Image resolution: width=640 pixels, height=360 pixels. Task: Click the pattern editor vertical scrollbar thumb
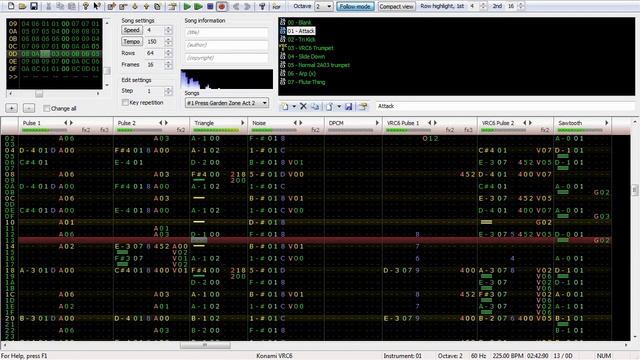coord(634,190)
